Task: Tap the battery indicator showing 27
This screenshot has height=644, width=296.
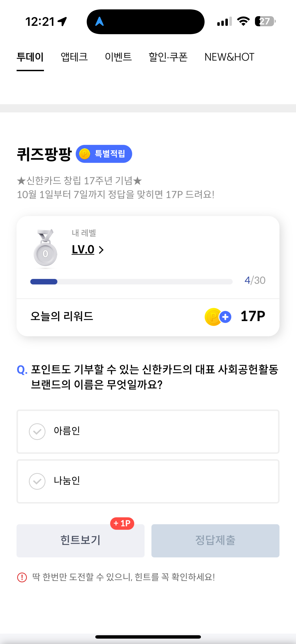Action: point(265,21)
